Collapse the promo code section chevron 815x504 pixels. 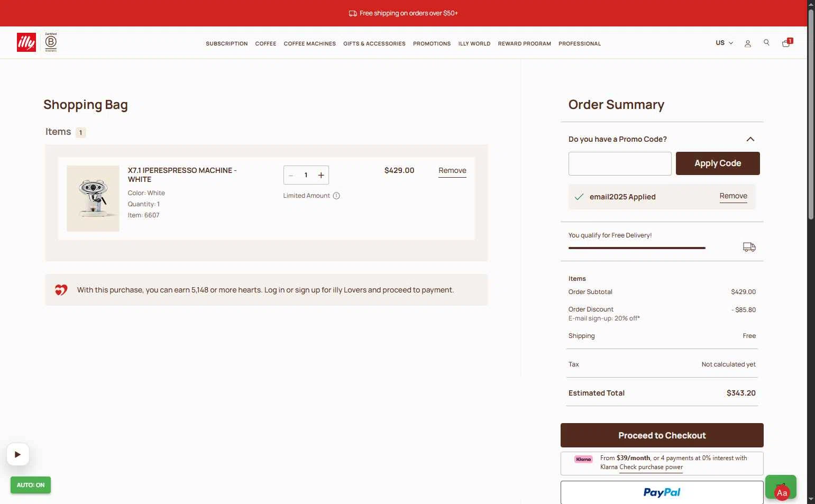coord(750,139)
